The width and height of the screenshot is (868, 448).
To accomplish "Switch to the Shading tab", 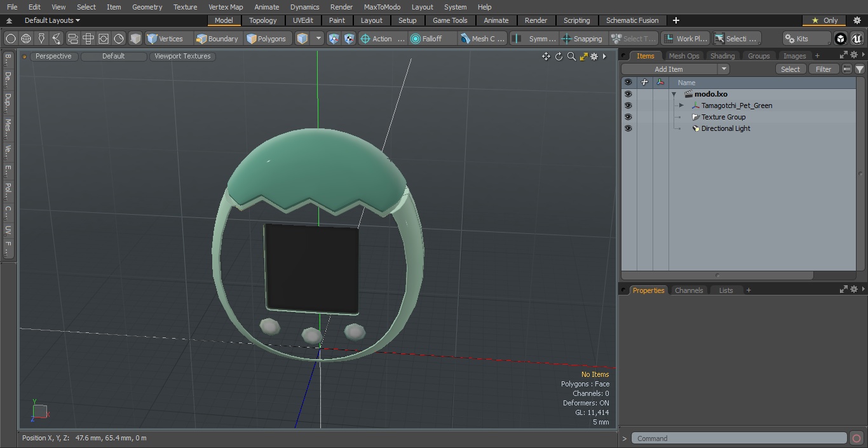I will point(722,56).
